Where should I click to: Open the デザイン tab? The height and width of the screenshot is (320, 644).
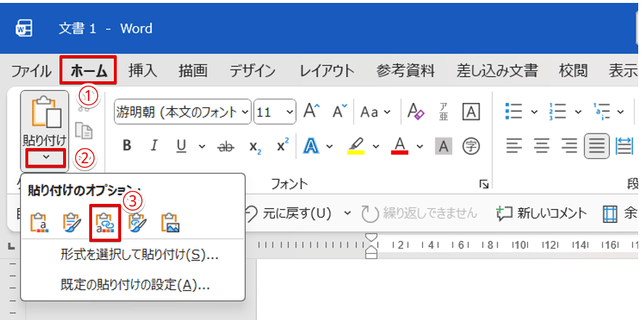pos(252,71)
